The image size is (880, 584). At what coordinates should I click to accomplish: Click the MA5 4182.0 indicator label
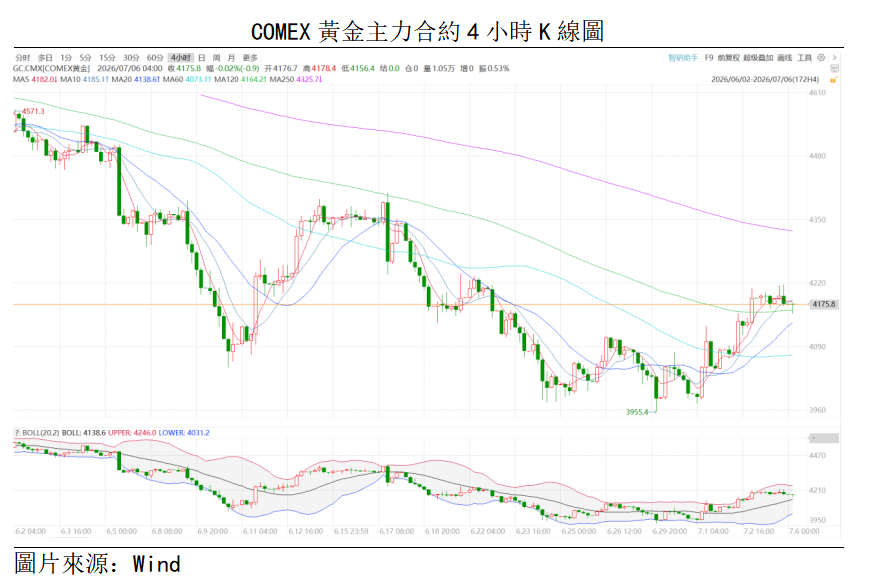tap(35, 80)
